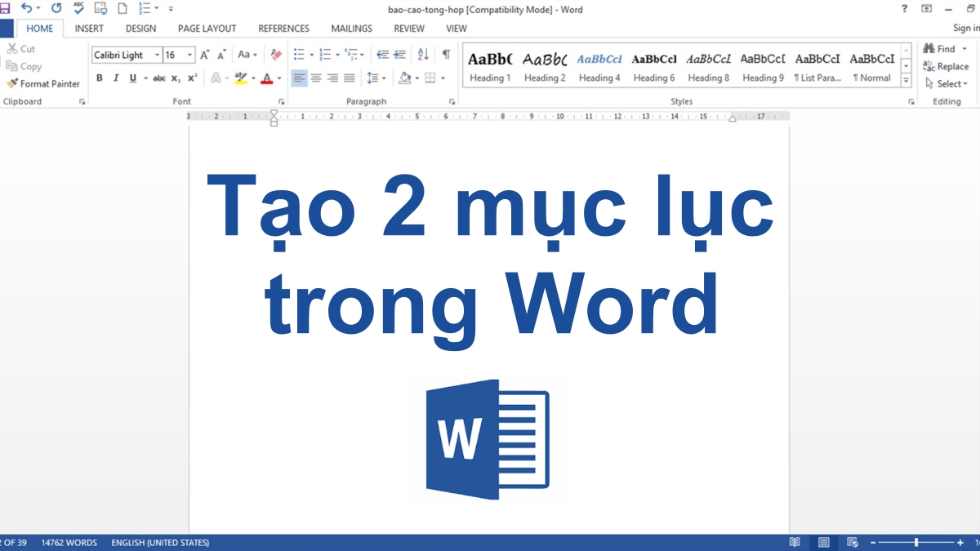The width and height of the screenshot is (980, 551).
Task: Run spelling and grammar check icon
Action: (x=78, y=8)
